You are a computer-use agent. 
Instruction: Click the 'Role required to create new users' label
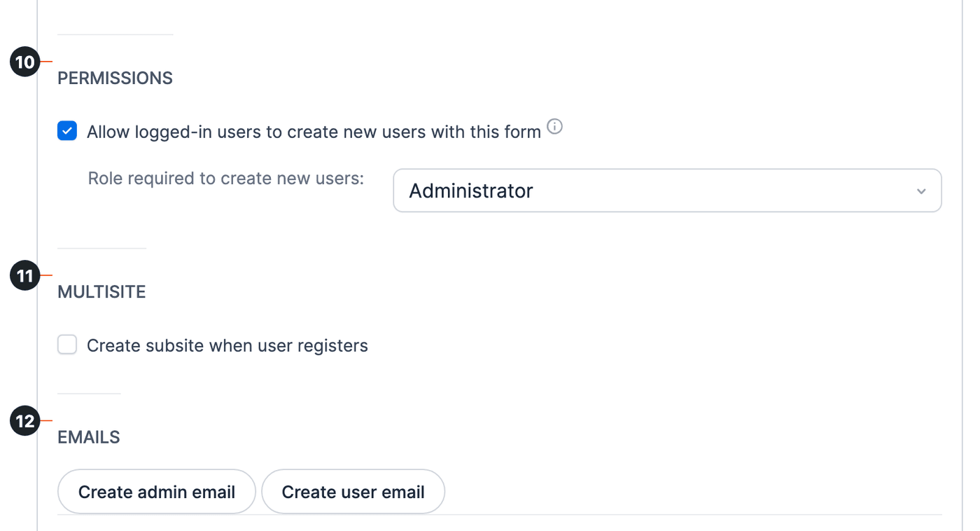pyautogui.click(x=226, y=179)
